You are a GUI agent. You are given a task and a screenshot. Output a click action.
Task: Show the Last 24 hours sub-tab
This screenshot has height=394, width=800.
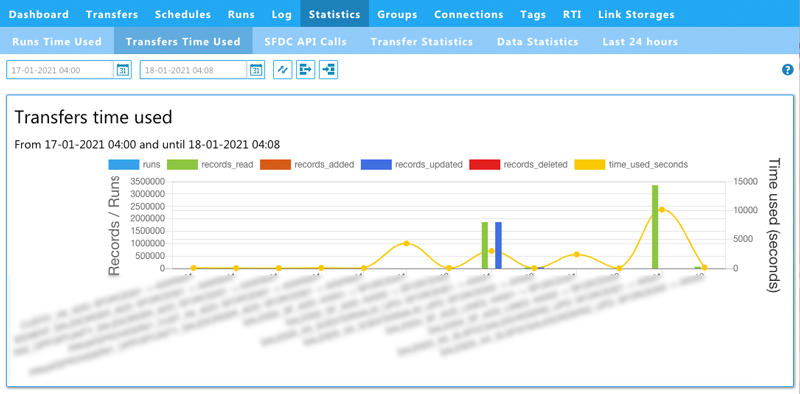pyautogui.click(x=640, y=41)
